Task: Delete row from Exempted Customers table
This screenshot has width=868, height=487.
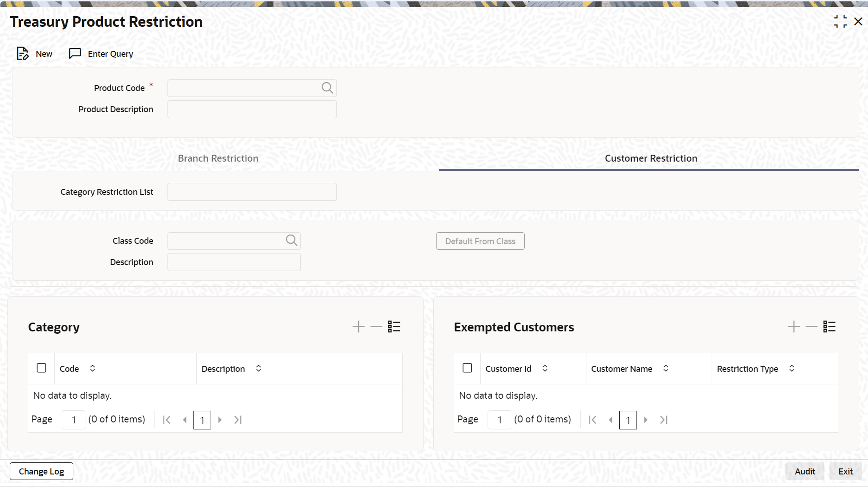Action: [x=811, y=326]
